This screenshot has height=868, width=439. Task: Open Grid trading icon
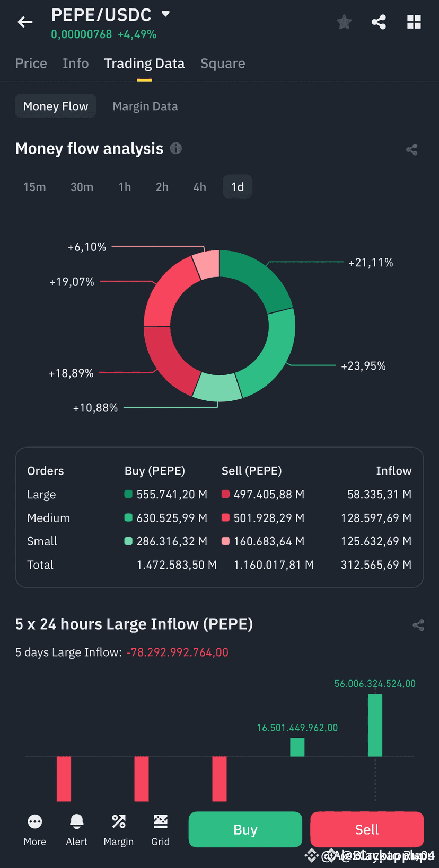pyautogui.click(x=160, y=821)
